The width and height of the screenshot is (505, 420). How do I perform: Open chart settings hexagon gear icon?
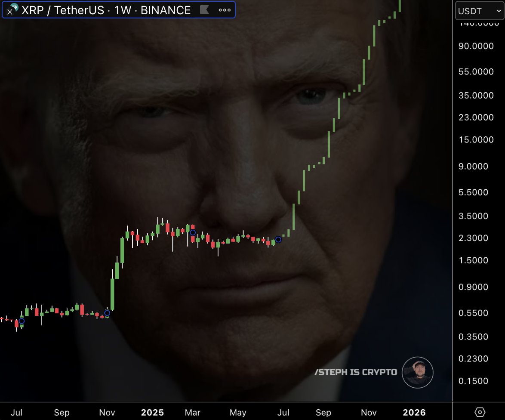(x=480, y=412)
